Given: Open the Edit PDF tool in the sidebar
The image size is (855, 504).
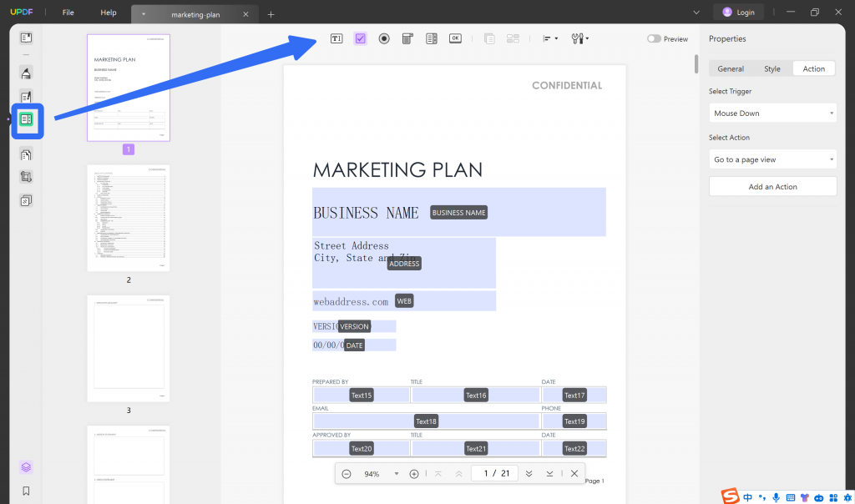Looking at the screenshot, I should point(26,97).
